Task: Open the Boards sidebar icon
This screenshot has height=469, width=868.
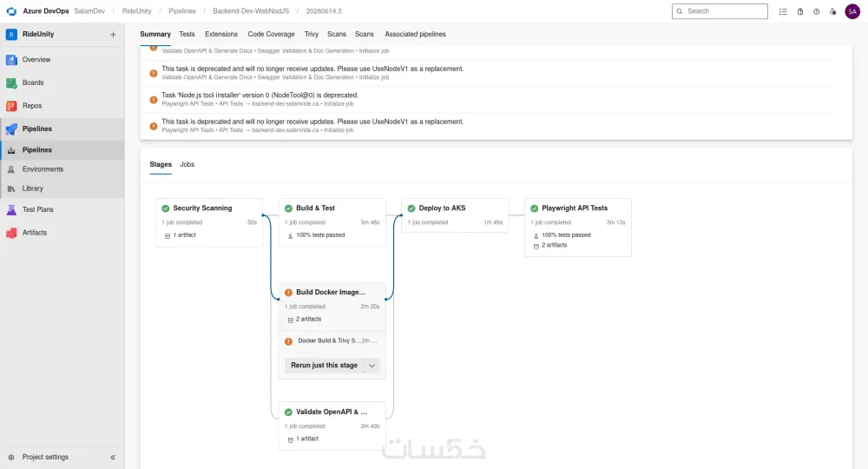Action: point(11,83)
